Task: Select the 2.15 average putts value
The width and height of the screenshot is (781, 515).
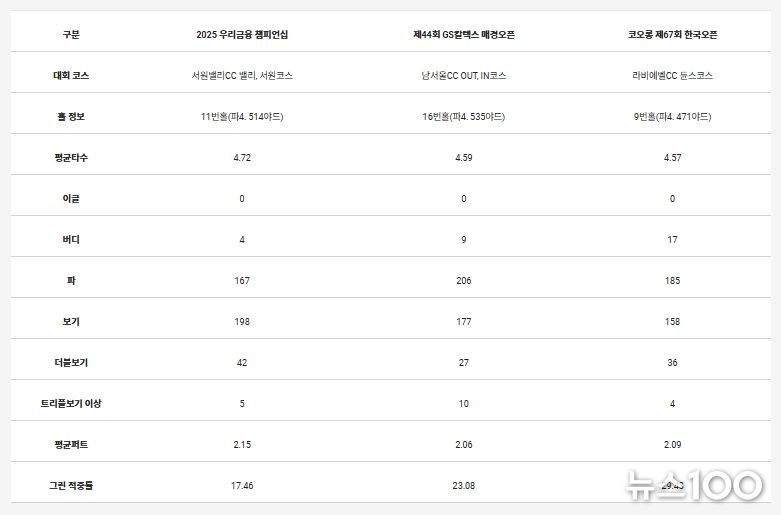Action: tap(242, 445)
